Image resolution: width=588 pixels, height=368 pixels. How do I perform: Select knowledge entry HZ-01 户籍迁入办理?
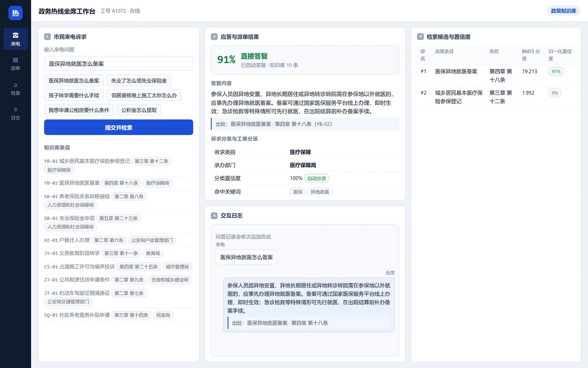coord(118,240)
